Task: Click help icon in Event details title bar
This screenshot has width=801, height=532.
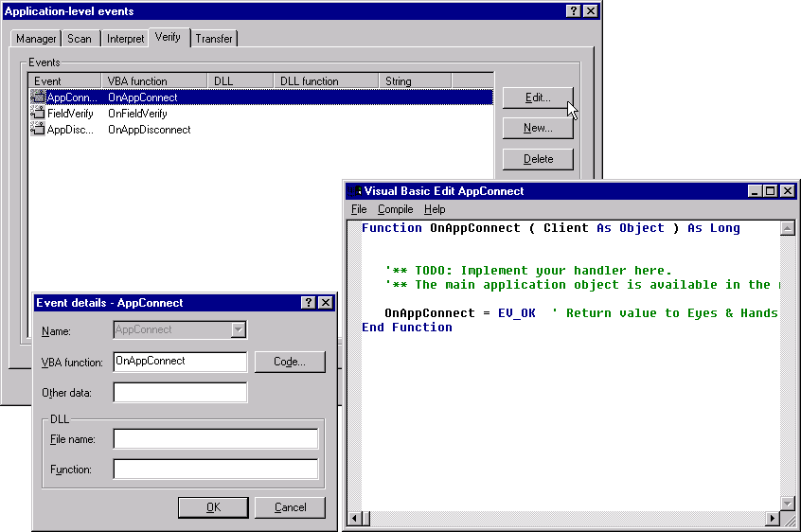Action: point(308,303)
